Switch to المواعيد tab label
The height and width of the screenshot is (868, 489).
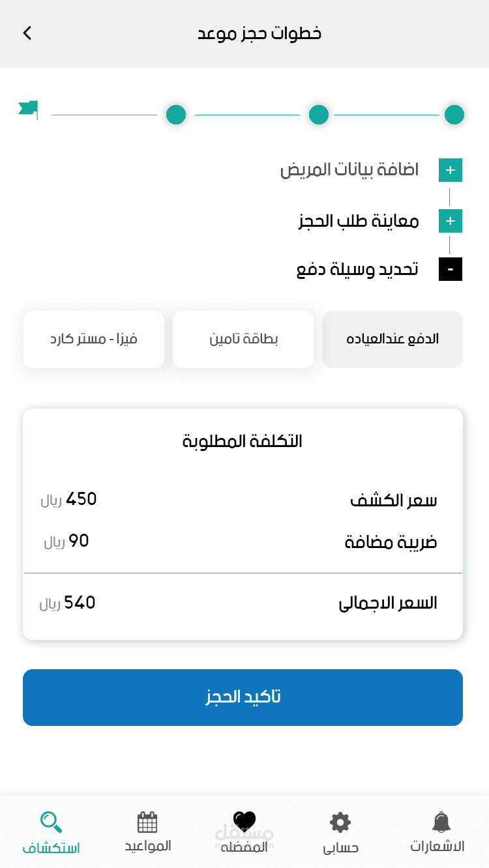click(x=148, y=846)
